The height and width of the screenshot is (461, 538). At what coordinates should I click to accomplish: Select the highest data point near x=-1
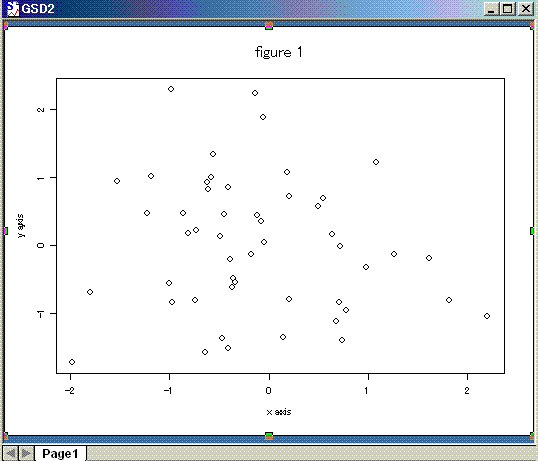[171, 89]
